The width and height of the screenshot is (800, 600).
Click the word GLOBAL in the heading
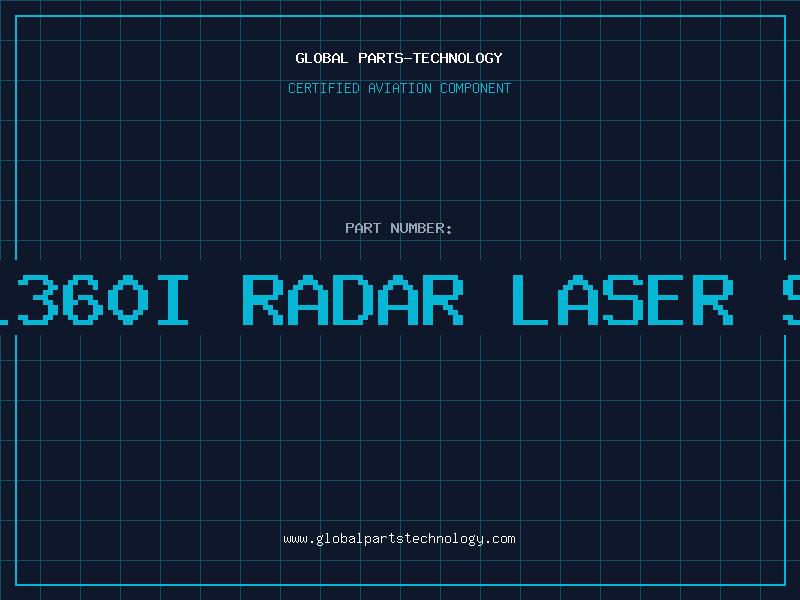(x=322, y=58)
